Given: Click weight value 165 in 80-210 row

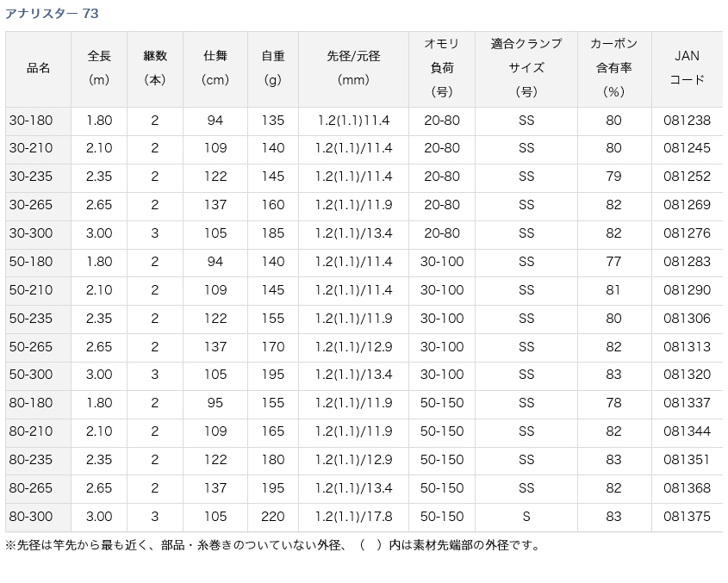Looking at the screenshot, I should pos(273,431).
